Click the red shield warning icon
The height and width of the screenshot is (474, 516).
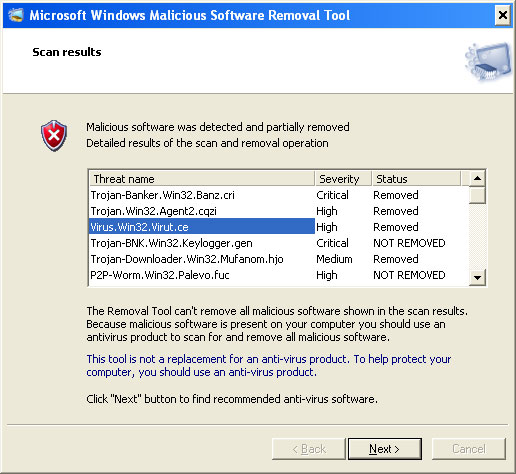[54, 136]
